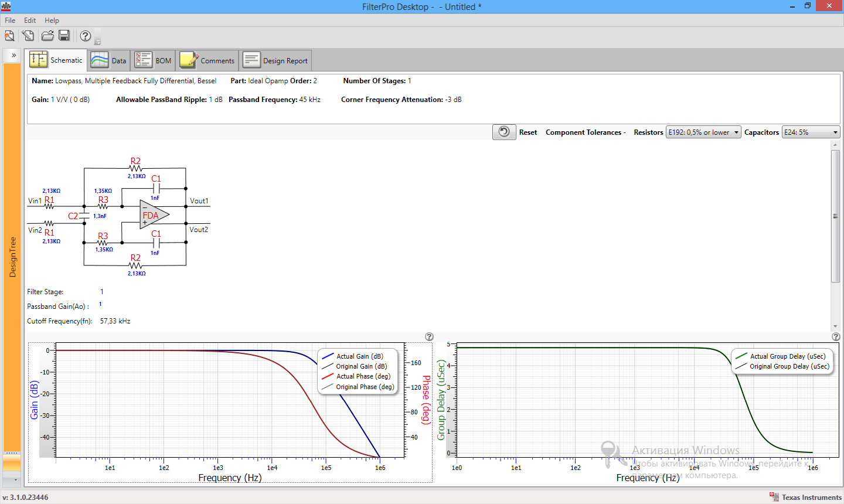Save the design using the floppy disk icon
Viewport: 844px width, 504px height.
pyautogui.click(x=64, y=36)
